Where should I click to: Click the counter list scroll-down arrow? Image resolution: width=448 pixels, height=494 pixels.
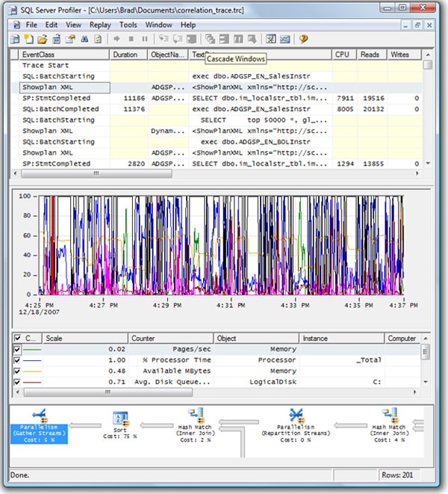426,382
